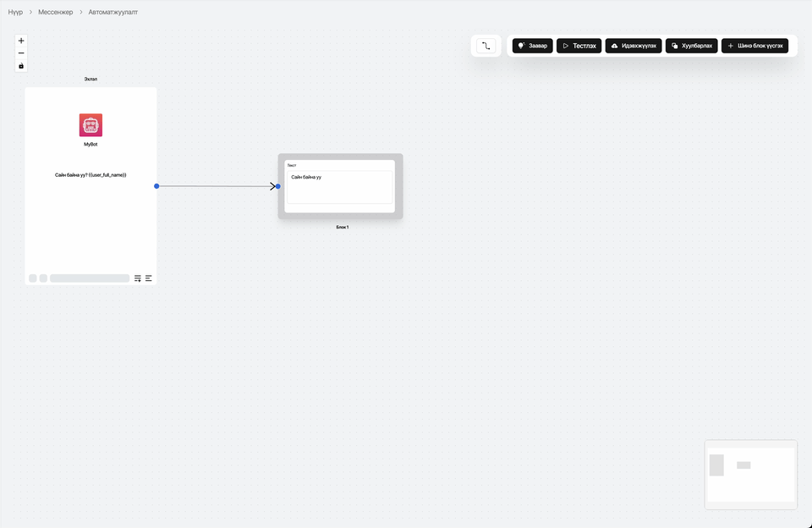The height and width of the screenshot is (528, 812).
Task: Select the greeting message with user_full_name
Action: tap(91, 174)
